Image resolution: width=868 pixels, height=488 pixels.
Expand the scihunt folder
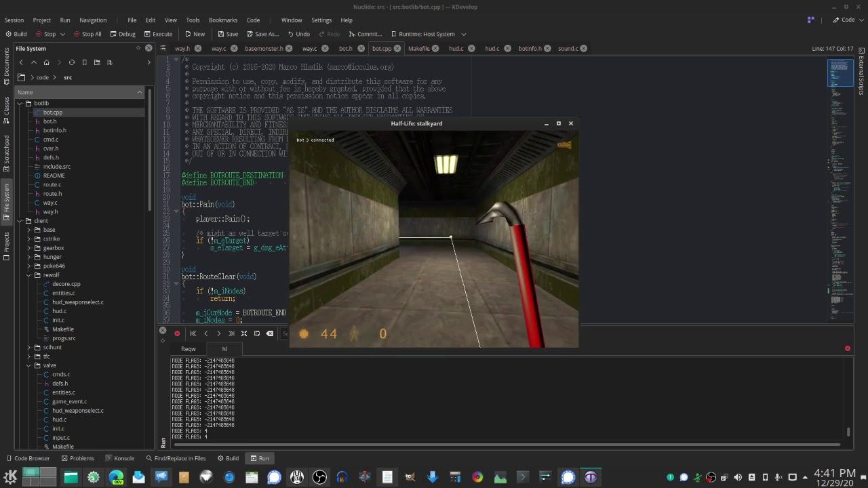click(28, 347)
